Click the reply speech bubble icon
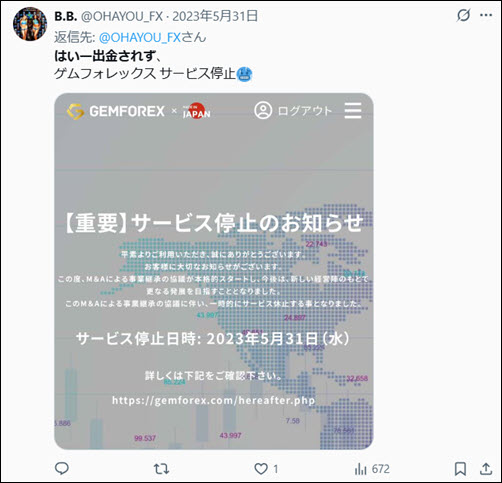The image size is (502, 483). pyautogui.click(x=62, y=469)
